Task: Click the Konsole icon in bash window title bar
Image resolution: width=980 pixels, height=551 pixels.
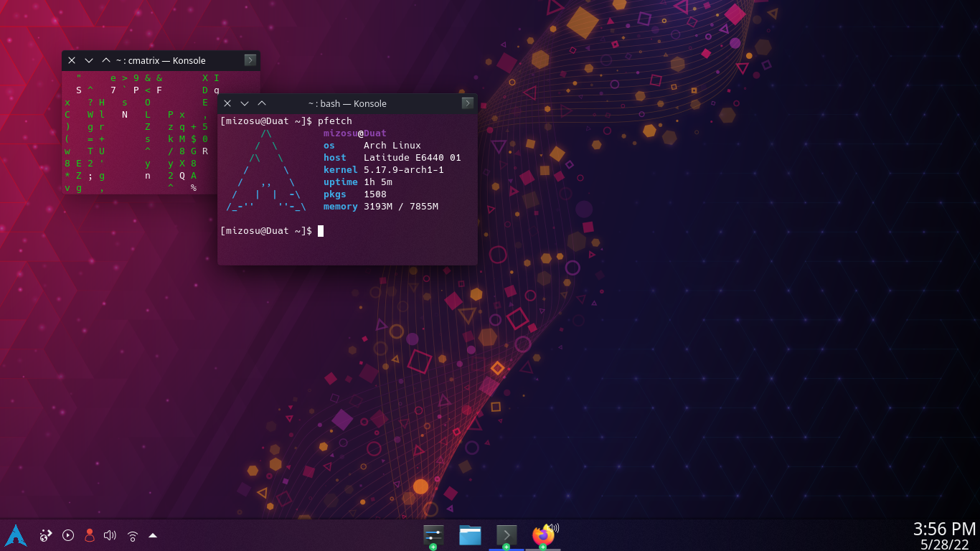Action: [x=468, y=103]
